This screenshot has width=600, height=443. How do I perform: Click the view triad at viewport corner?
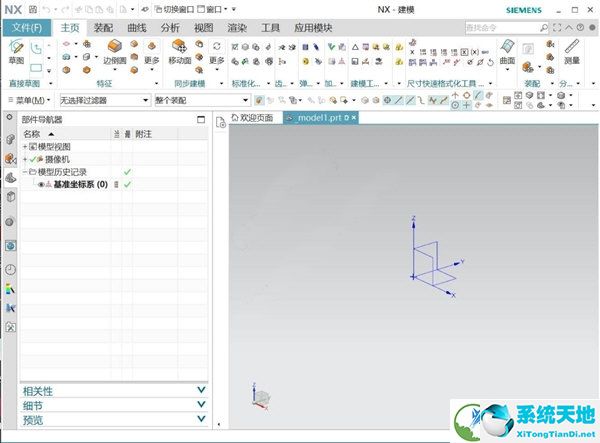261,397
